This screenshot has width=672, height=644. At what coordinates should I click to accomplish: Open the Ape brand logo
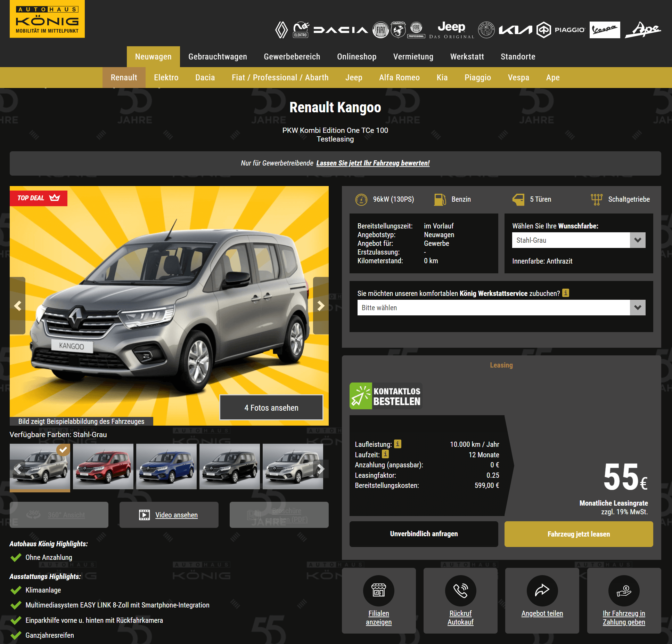tap(643, 30)
